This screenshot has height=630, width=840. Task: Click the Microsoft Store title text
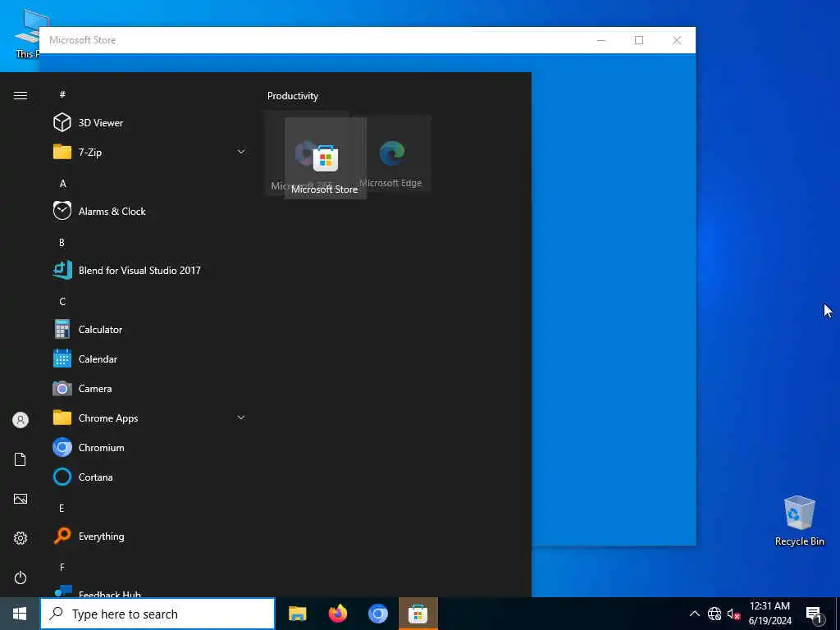click(x=83, y=40)
